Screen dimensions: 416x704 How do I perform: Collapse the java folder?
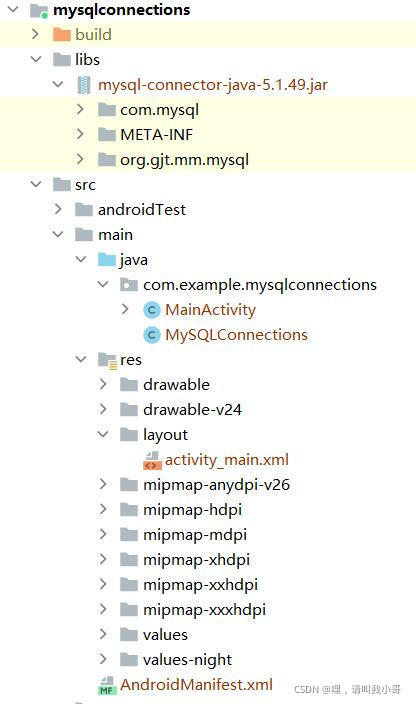(81, 259)
